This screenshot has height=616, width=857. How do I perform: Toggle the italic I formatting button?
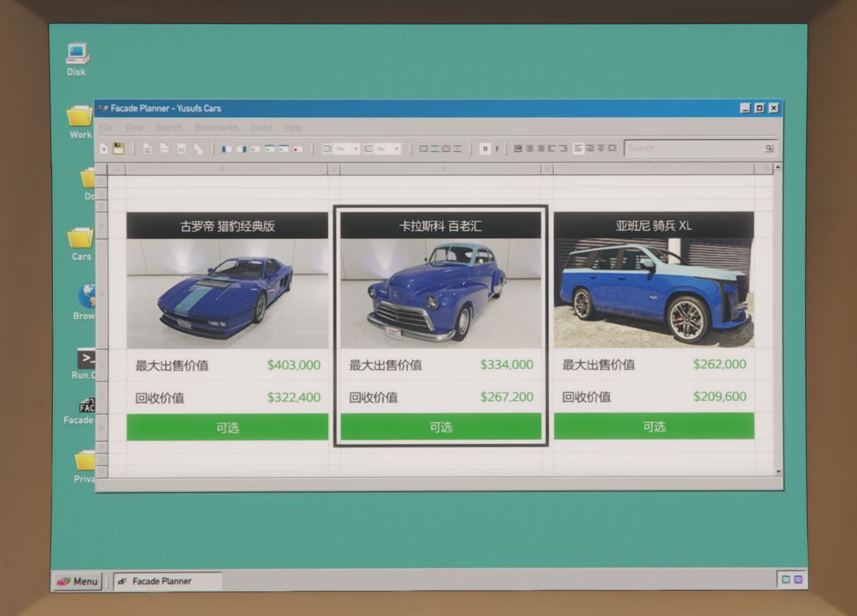coord(496,149)
